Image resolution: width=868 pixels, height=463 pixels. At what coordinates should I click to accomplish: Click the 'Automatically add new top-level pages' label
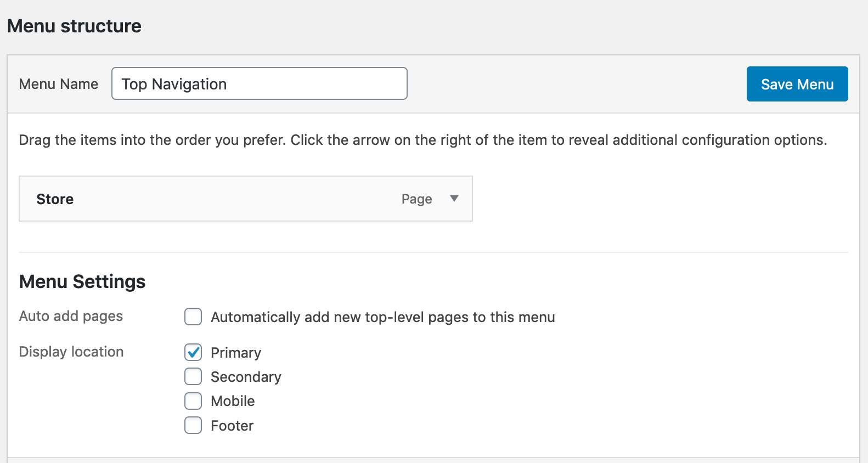382,317
